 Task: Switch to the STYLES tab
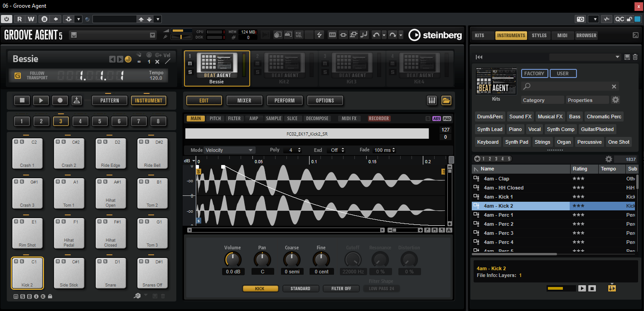click(x=539, y=35)
